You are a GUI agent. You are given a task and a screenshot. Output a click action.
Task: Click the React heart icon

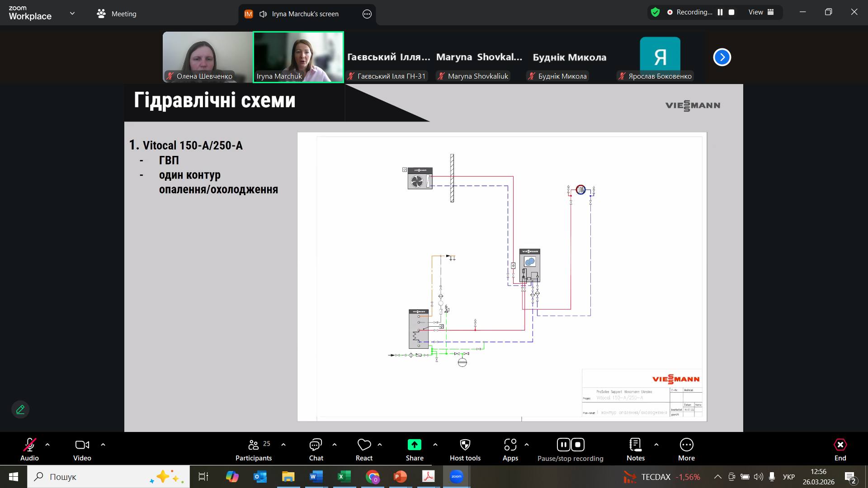click(364, 445)
